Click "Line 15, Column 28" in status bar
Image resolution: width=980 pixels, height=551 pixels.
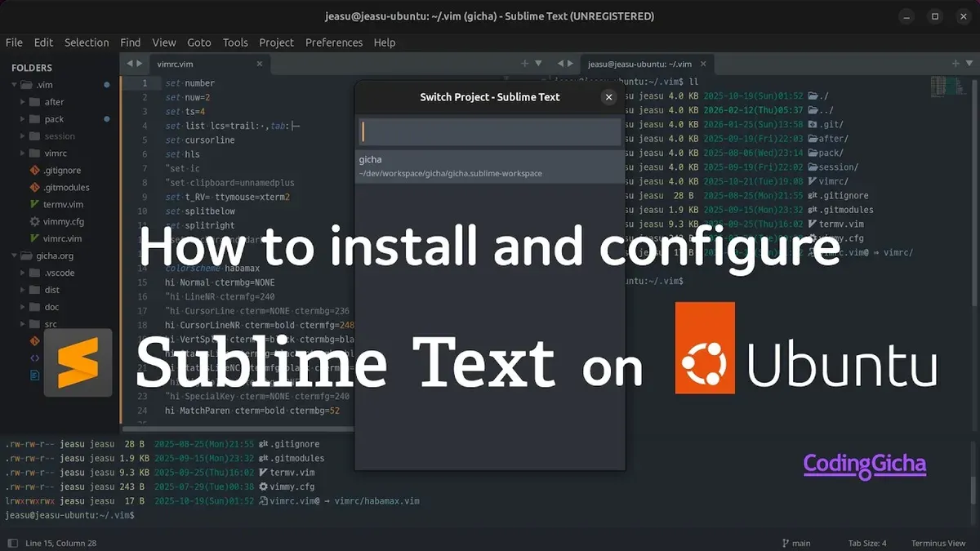click(x=61, y=543)
